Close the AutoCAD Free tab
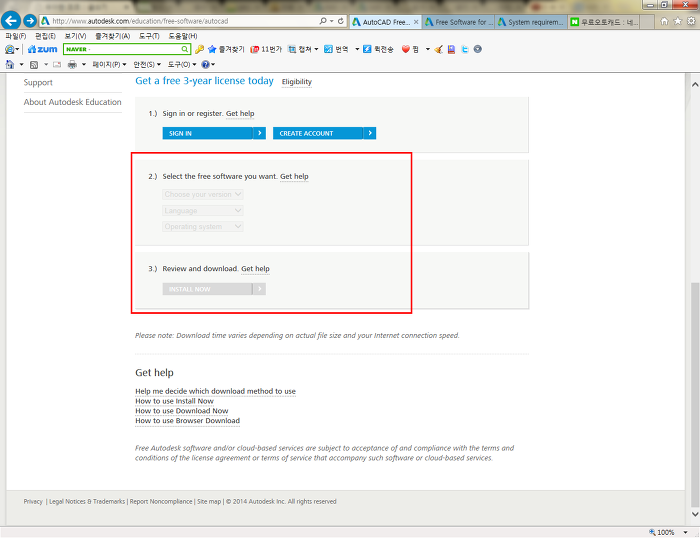Screen dimensions: 700x538 tap(416, 22)
